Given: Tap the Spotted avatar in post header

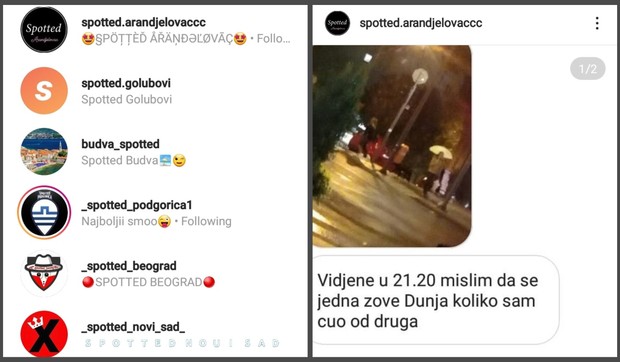Looking at the screenshot, I should 337,23.
